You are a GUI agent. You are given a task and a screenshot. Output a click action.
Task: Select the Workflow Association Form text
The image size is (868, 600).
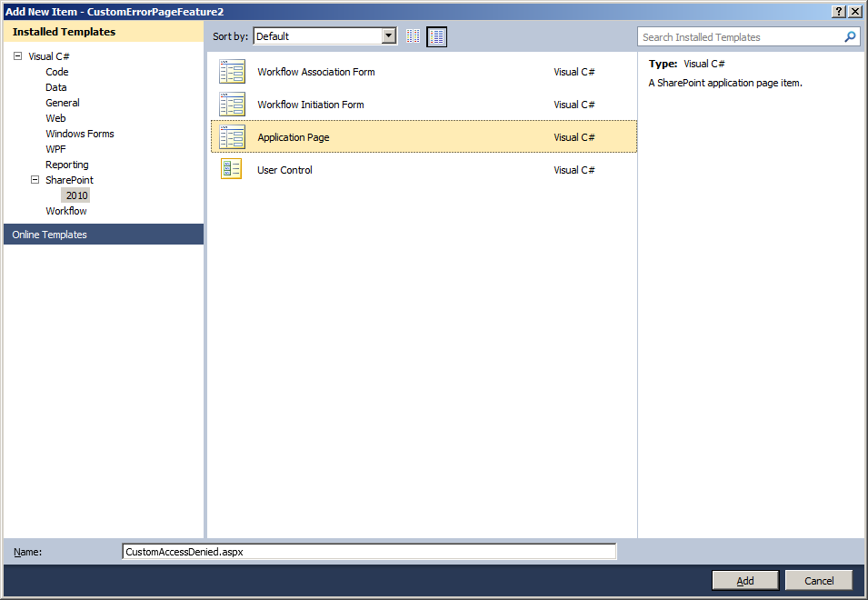[x=316, y=72]
